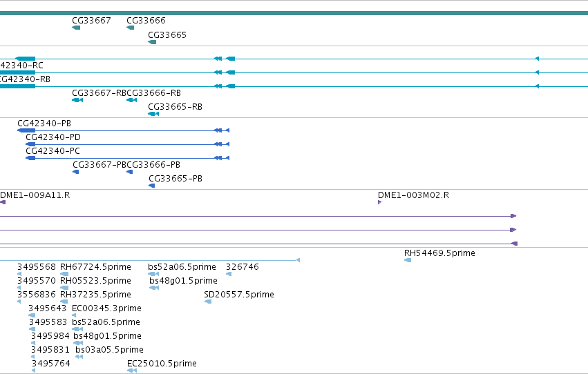The height and width of the screenshot is (374, 588).
Task: Select the RH67724.5prime label
Action: point(95,267)
